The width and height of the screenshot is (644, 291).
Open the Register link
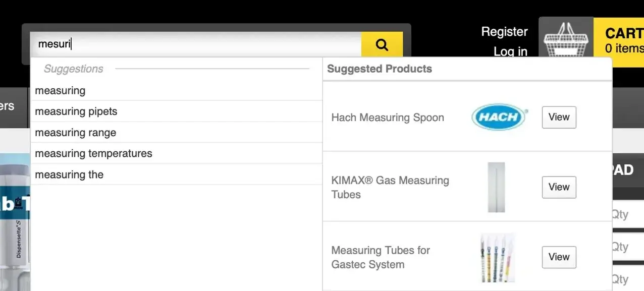point(504,32)
